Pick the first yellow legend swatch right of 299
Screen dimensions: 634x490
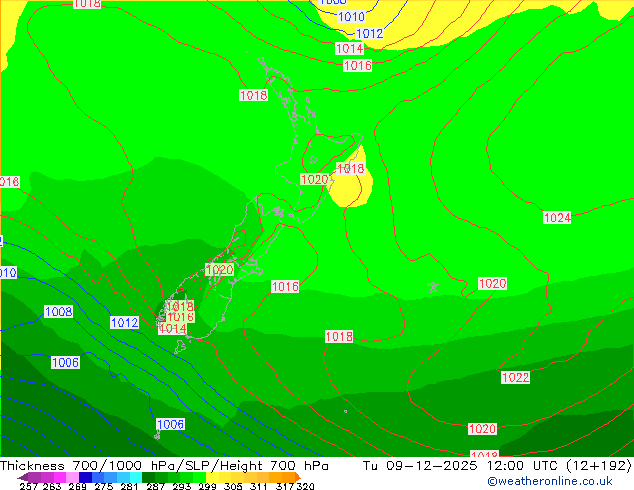coord(213,477)
